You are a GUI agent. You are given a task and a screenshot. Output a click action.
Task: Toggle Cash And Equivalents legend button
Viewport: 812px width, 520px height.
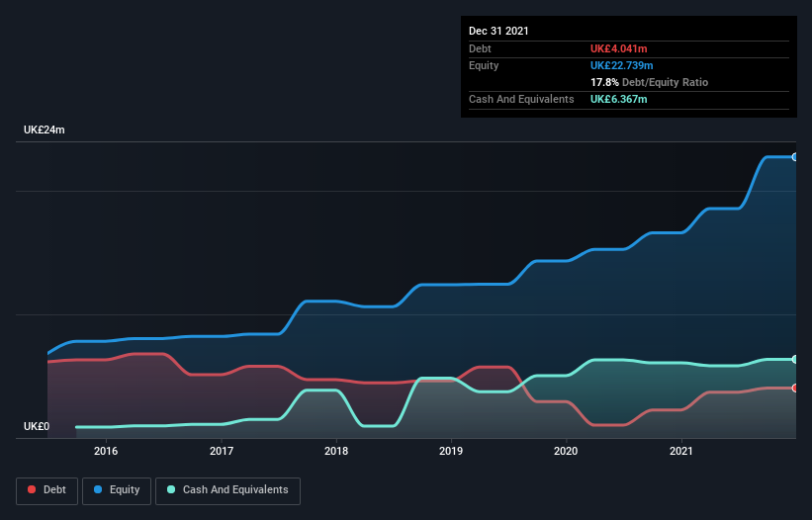click(x=227, y=490)
